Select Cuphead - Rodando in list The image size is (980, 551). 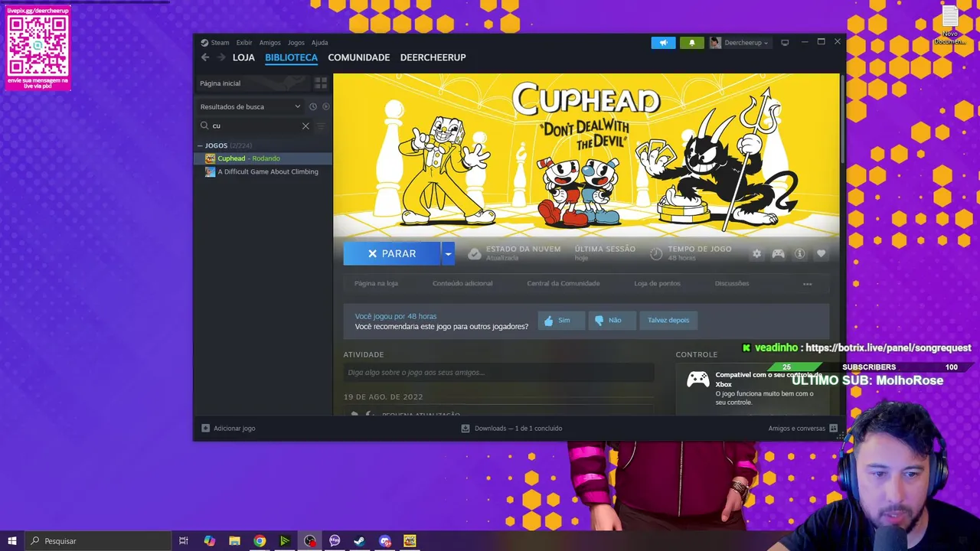[x=263, y=158]
